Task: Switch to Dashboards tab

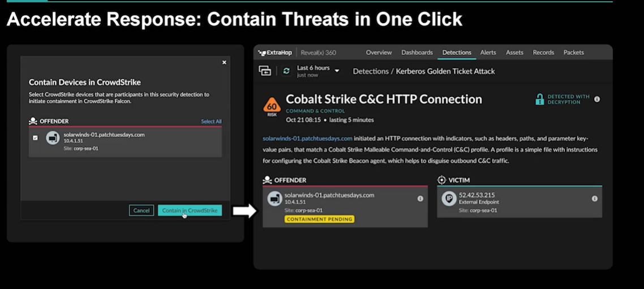Action: click(x=417, y=53)
